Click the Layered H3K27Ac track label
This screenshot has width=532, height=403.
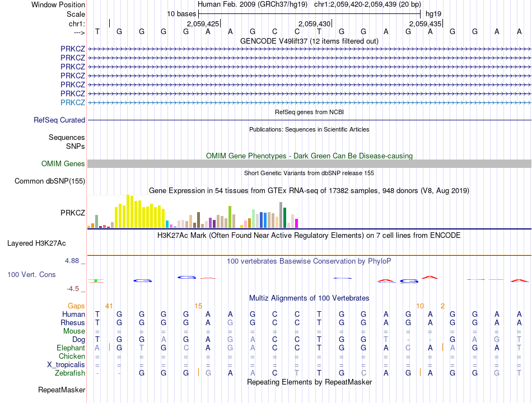[36, 243]
